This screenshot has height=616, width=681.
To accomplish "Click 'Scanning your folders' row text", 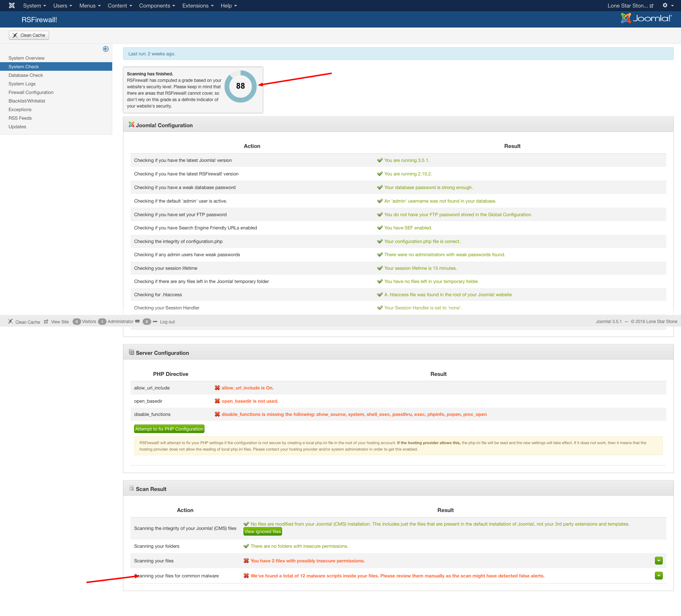I will pos(157,546).
